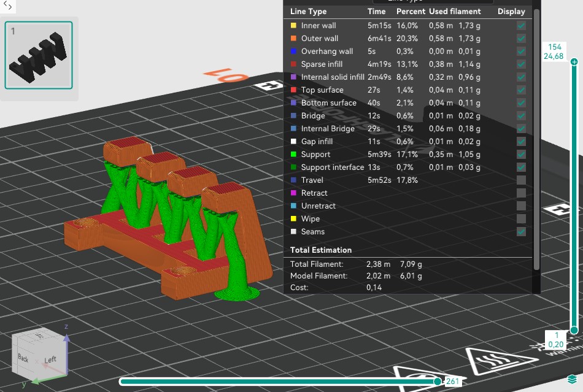Screen dimensions: 583x392
Task: Toggle Outer wall display checkbox
Action: [521, 38]
